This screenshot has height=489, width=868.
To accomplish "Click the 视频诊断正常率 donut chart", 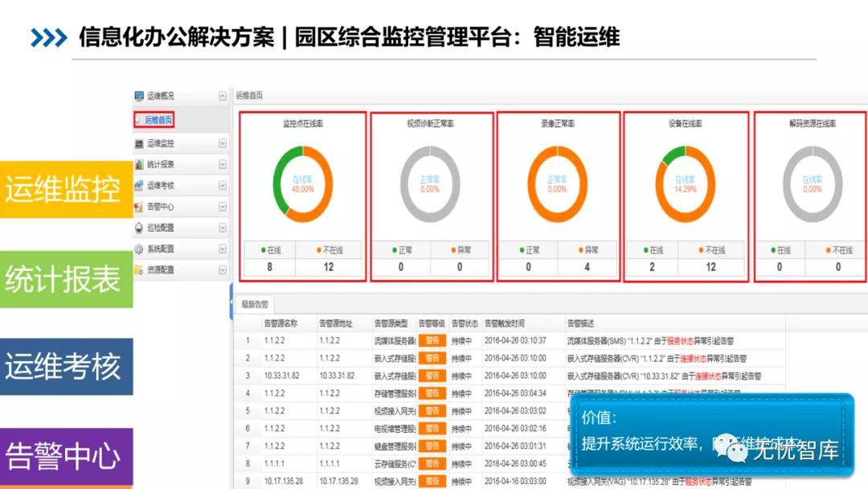I will point(430,184).
